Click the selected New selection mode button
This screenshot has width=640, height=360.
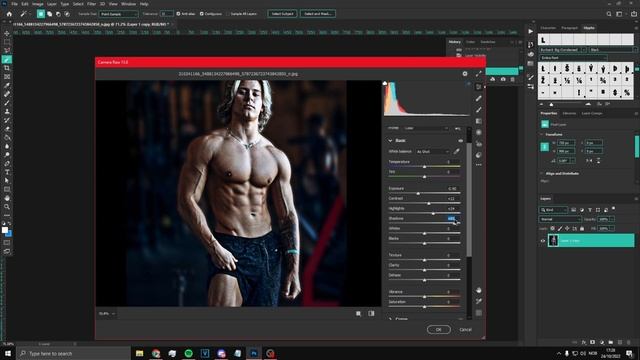click(x=41, y=14)
